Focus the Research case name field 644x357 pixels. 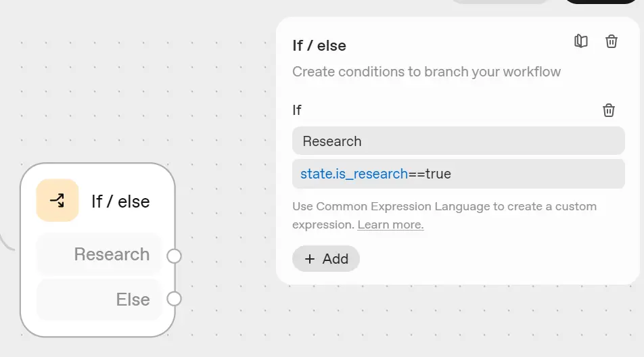click(x=458, y=141)
